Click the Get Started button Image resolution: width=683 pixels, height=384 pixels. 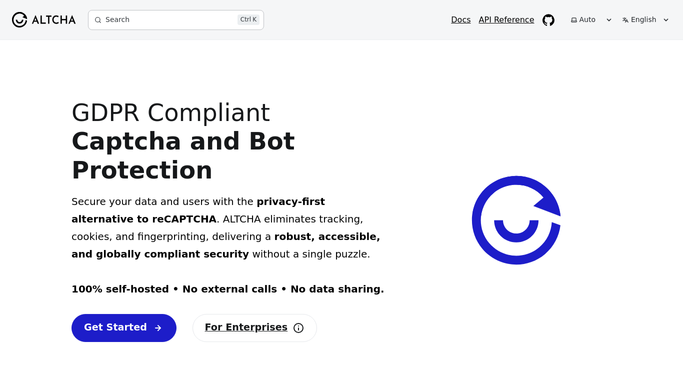[124, 328]
